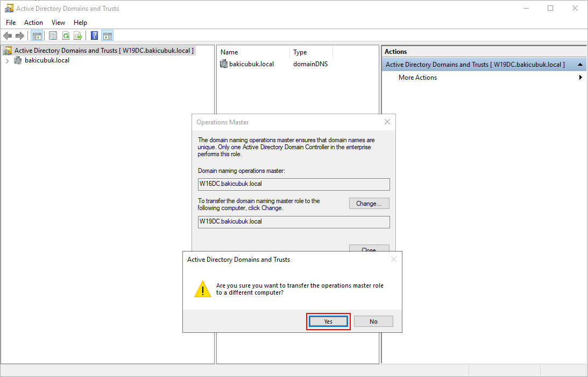Click the domainDNS type cell

pos(310,64)
